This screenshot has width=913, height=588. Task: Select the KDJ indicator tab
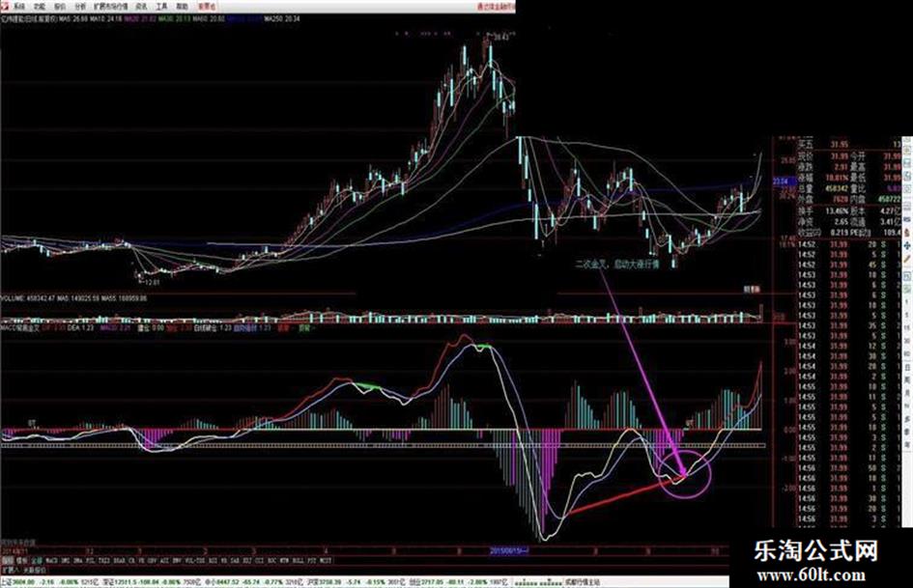[245, 560]
